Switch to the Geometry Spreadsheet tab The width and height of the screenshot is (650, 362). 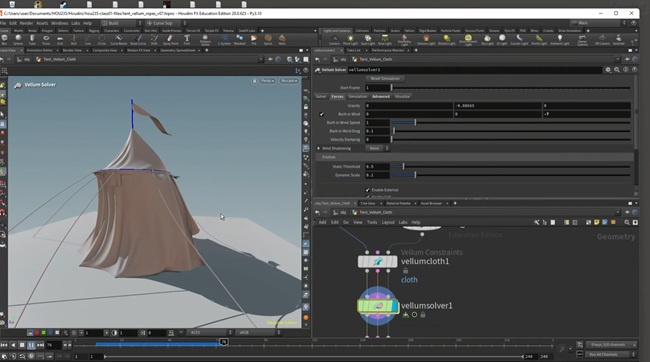pos(178,50)
